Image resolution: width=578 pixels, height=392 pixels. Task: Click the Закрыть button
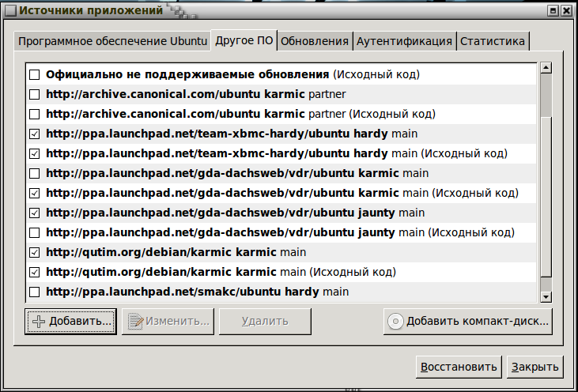[535, 367]
